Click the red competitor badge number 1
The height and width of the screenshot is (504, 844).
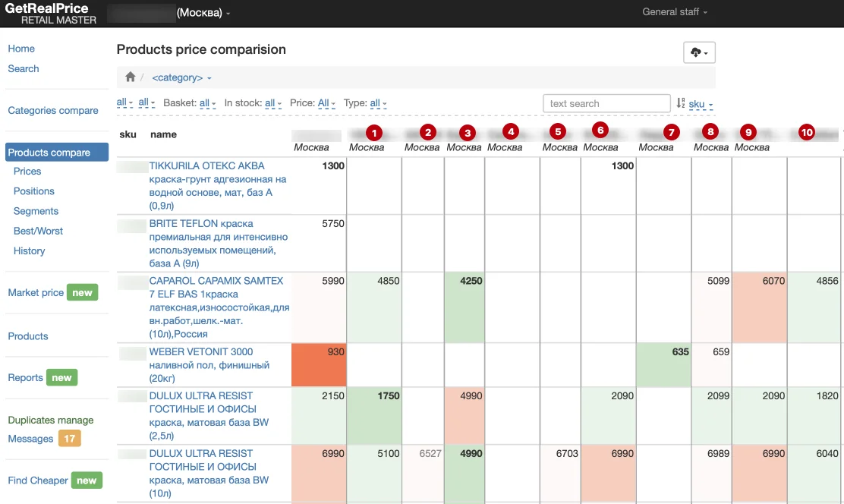pyautogui.click(x=373, y=132)
